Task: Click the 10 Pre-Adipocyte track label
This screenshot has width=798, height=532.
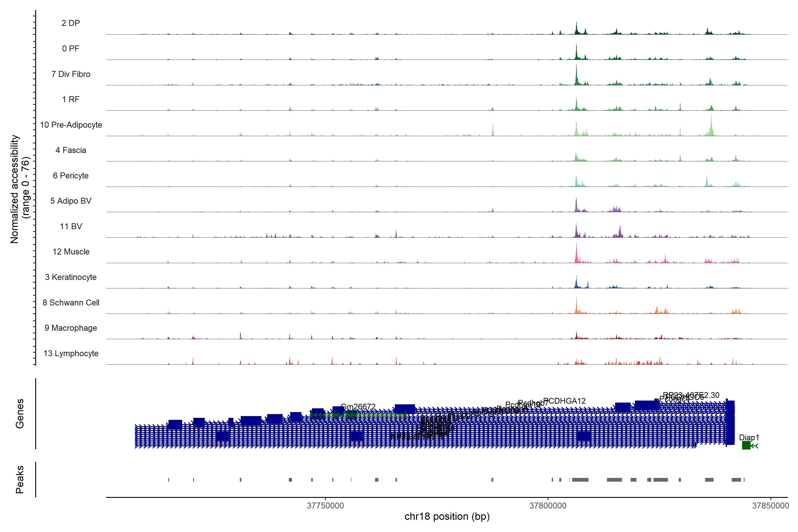Action: (71, 125)
